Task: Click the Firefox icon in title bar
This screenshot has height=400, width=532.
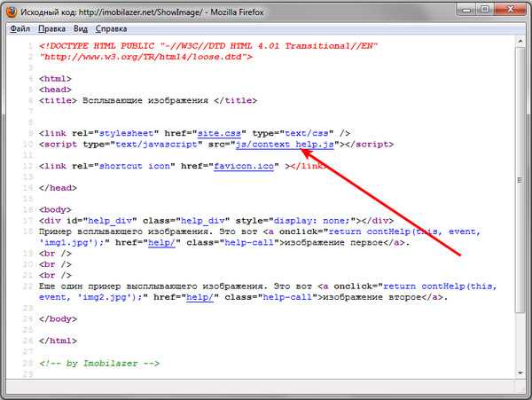Action: tap(12, 12)
